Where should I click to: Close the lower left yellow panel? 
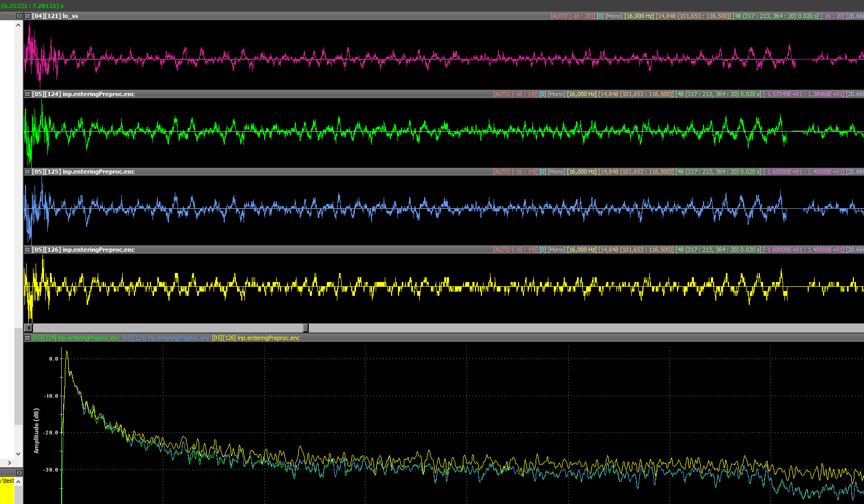click(x=19, y=473)
